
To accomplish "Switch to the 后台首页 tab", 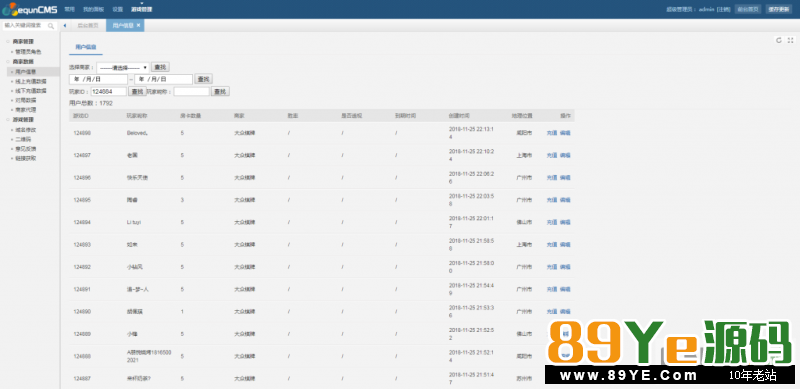I will 88,26.
